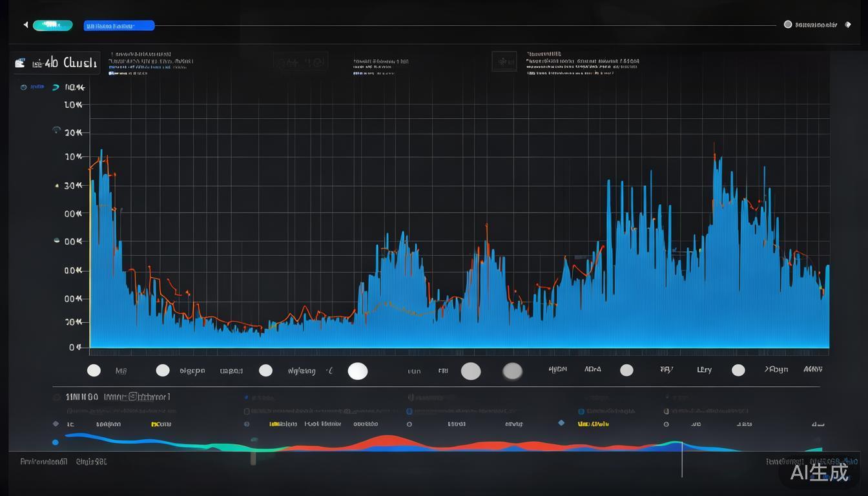Open the square icon box in the header's right info block
This screenshot has height=496, width=868.
click(504, 61)
